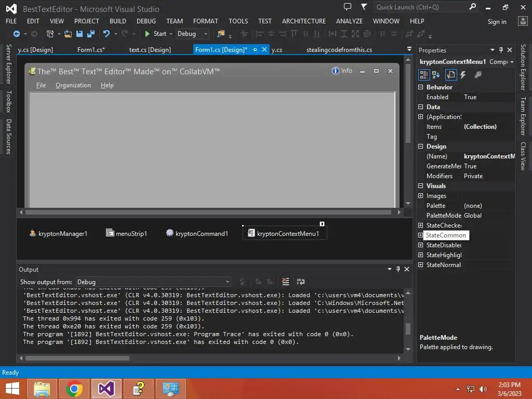The width and height of the screenshot is (532, 399).
Task: Open the ARCHITECTURE menu
Action: 303,21
